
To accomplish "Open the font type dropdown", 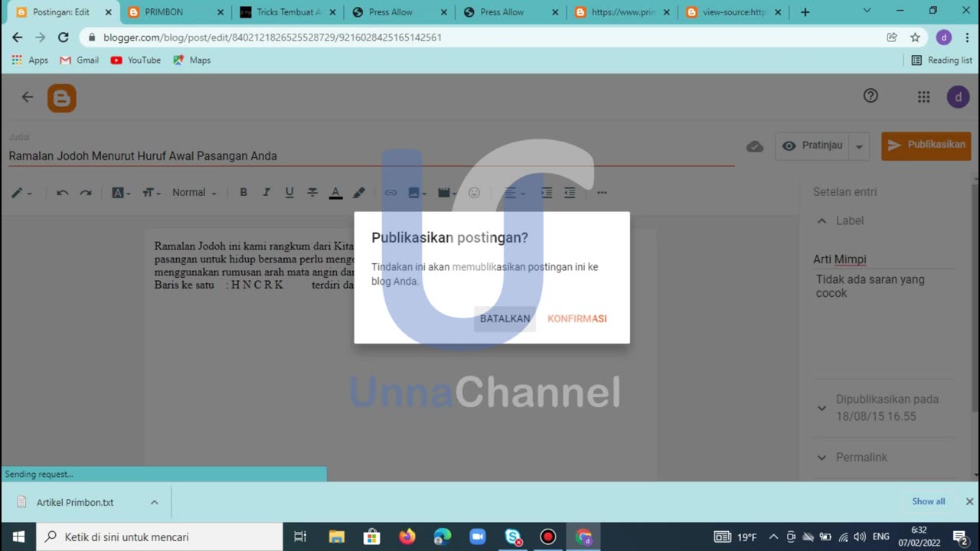I will tap(121, 193).
